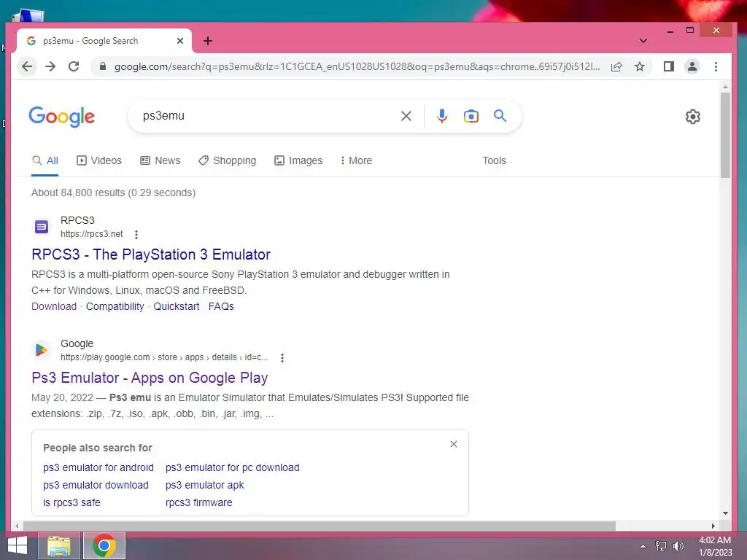Search ps3 emulator apk suggestion

pyautogui.click(x=205, y=485)
